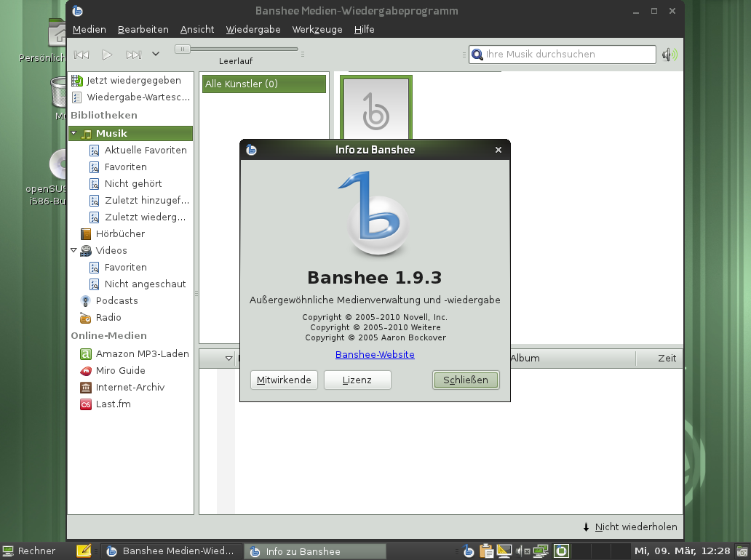
Task: Click inside the Ihre Musik durchsuchen field
Action: (x=568, y=54)
